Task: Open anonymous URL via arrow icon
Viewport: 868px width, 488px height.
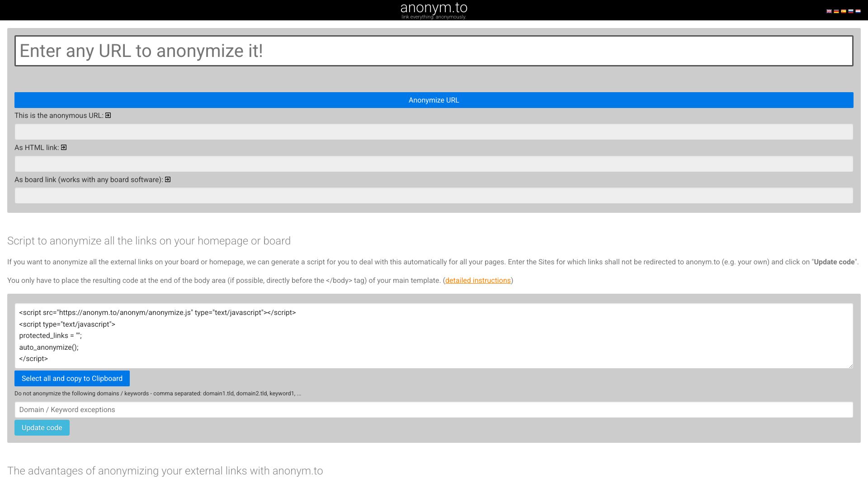Action: click(108, 115)
